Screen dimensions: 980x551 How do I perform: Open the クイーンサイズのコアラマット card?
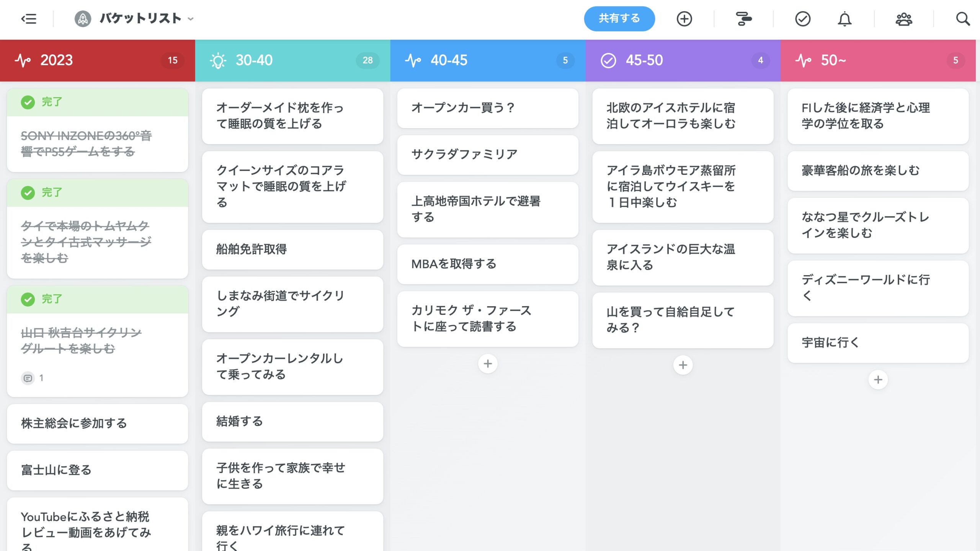(x=292, y=187)
